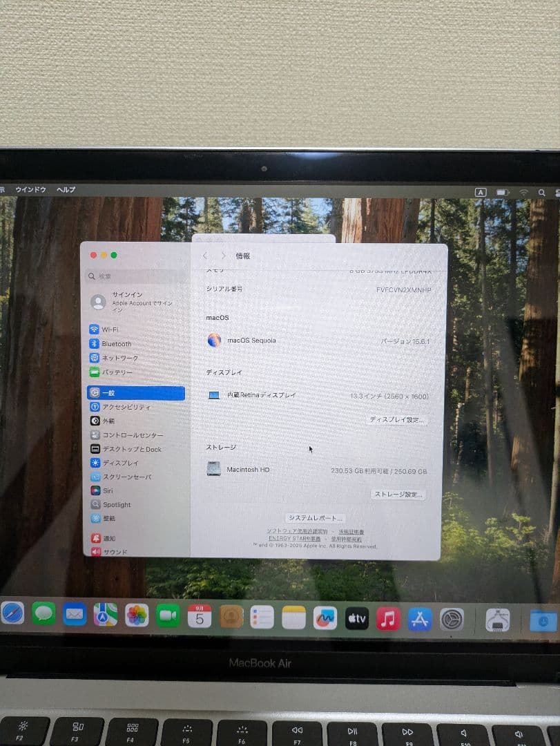This screenshot has height=746, width=560.
Task: Click Wi-Fi icon in menu bar
Action: (x=524, y=192)
